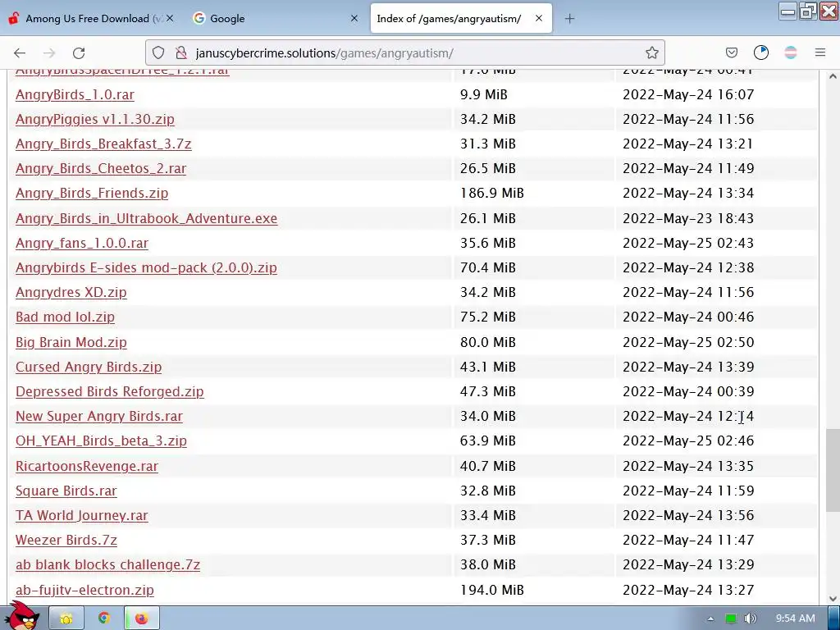The height and width of the screenshot is (630, 840).
Task: Open the Square Birds.rar link
Action: point(66,491)
